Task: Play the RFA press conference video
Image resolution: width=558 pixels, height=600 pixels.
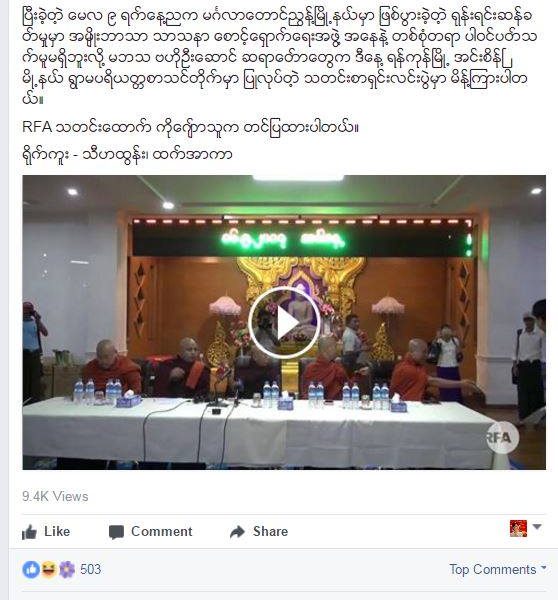Action: [x=284, y=323]
